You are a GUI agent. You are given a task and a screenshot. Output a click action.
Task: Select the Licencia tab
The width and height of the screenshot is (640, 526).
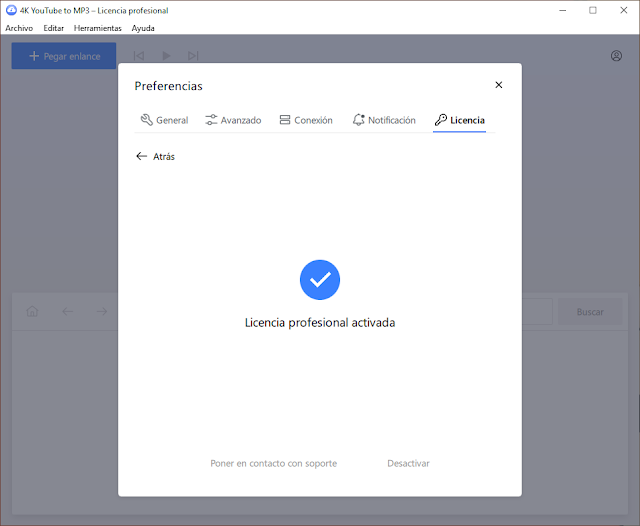(x=460, y=120)
